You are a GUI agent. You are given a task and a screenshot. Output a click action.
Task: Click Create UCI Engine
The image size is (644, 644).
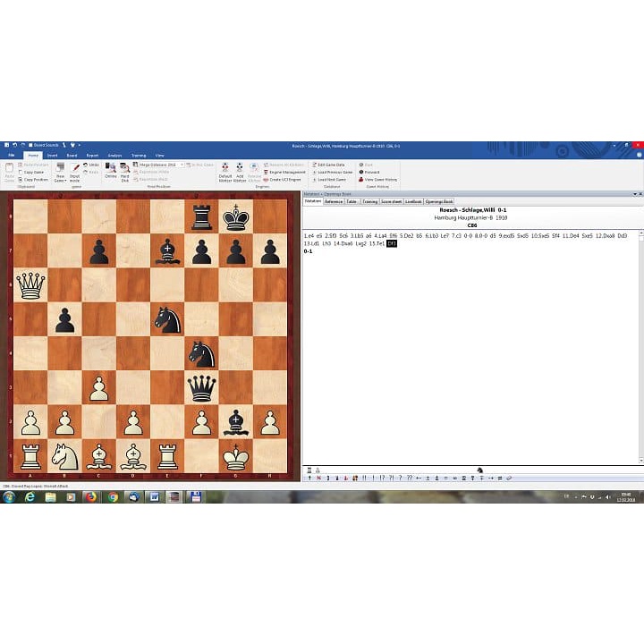(x=282, y=180)
